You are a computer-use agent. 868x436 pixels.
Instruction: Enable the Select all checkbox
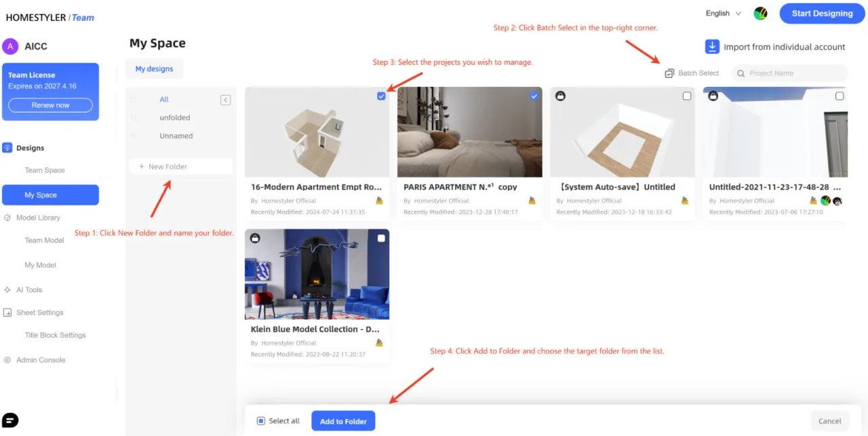(x=261, y=421)
